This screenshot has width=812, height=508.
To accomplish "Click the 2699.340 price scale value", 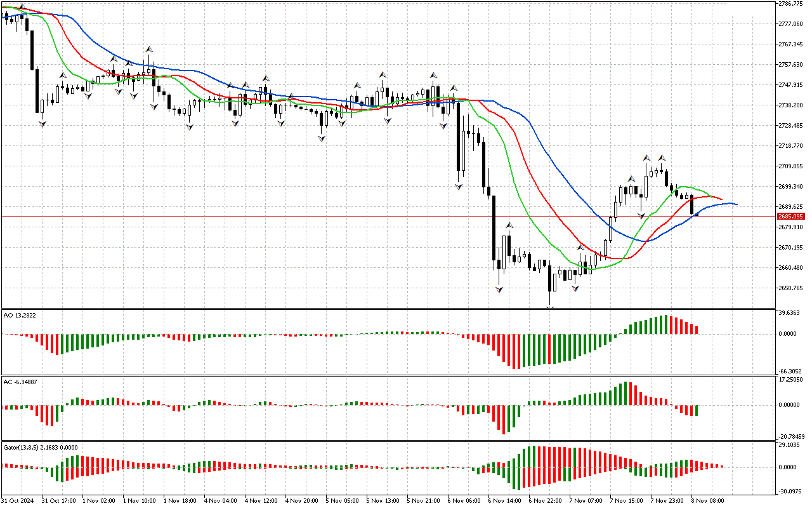I will coord(792,187).
